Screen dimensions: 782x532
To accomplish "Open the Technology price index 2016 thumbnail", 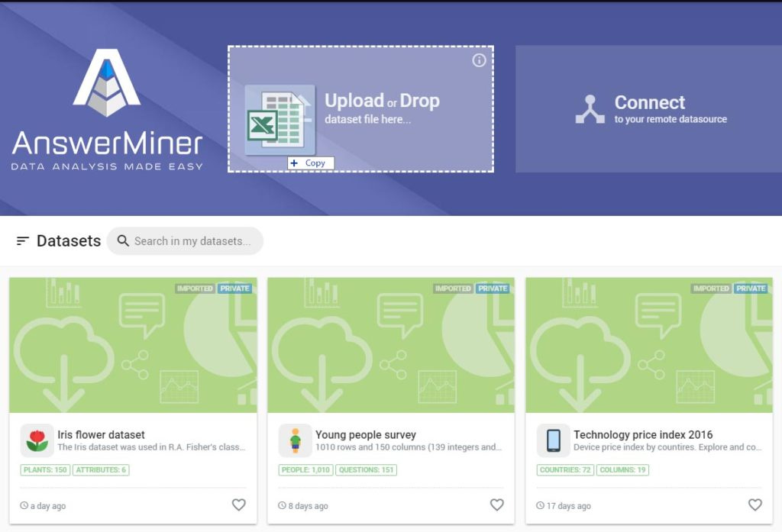I will (649, 345).
